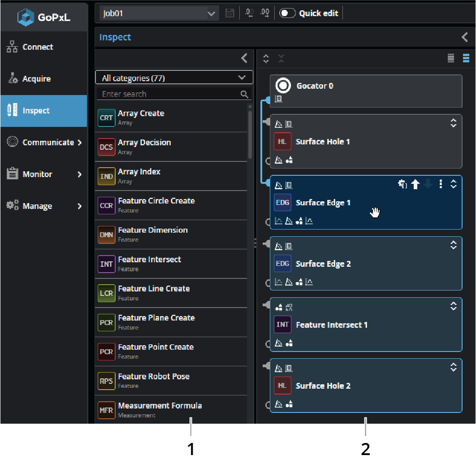Expand the Surface Hole 1 tool card
The height and width of the screenshot is (460, 476).
(453, 123)
